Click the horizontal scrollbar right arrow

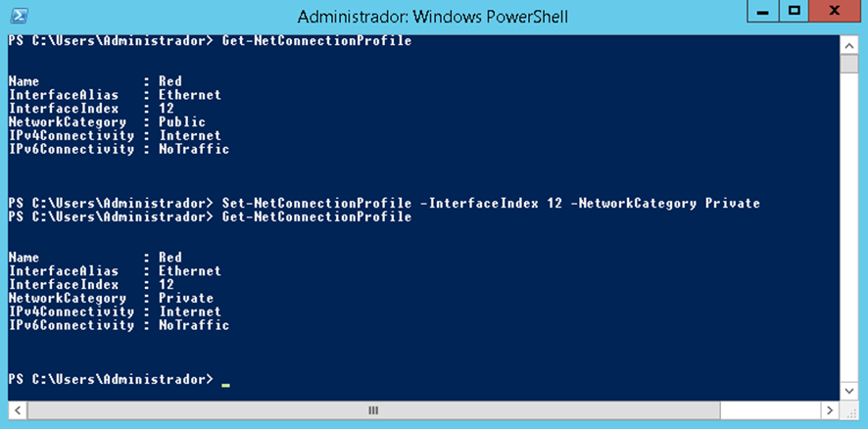tap(829, 410)
